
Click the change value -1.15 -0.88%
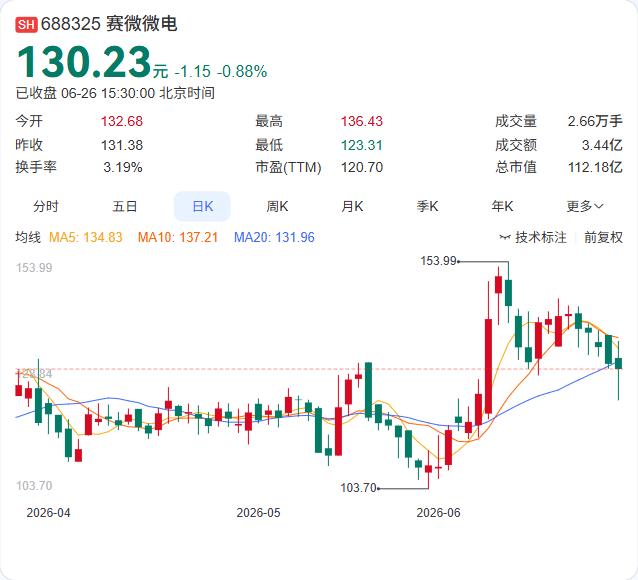click(x=221, y=72)
